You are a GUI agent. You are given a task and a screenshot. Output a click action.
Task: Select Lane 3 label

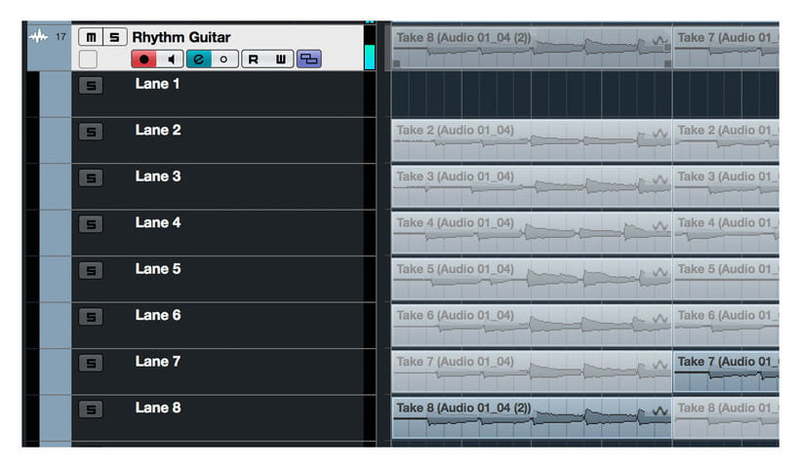pos(158,176)
